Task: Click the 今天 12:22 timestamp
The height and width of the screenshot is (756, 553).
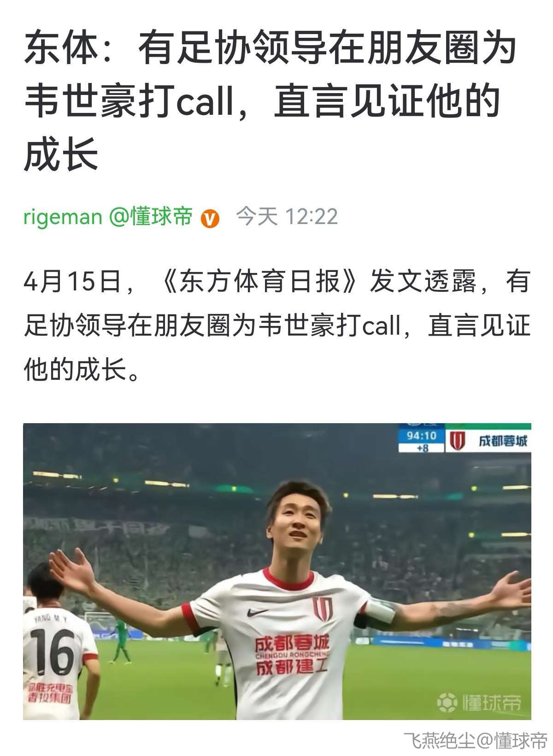Action: [287, 216]
